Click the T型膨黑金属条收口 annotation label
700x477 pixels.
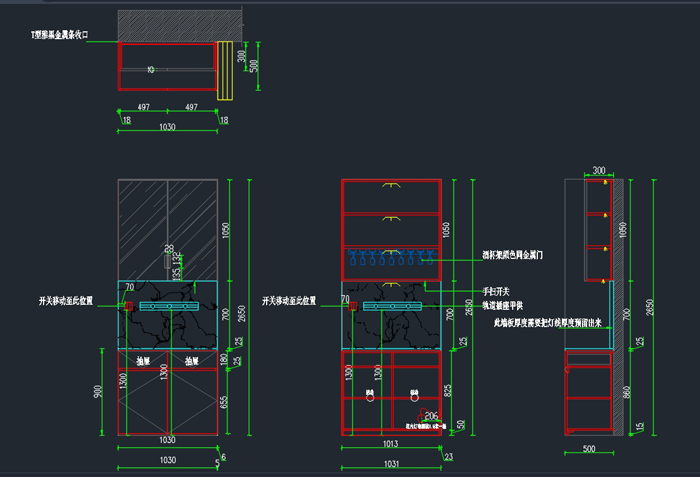pos(61,34)
